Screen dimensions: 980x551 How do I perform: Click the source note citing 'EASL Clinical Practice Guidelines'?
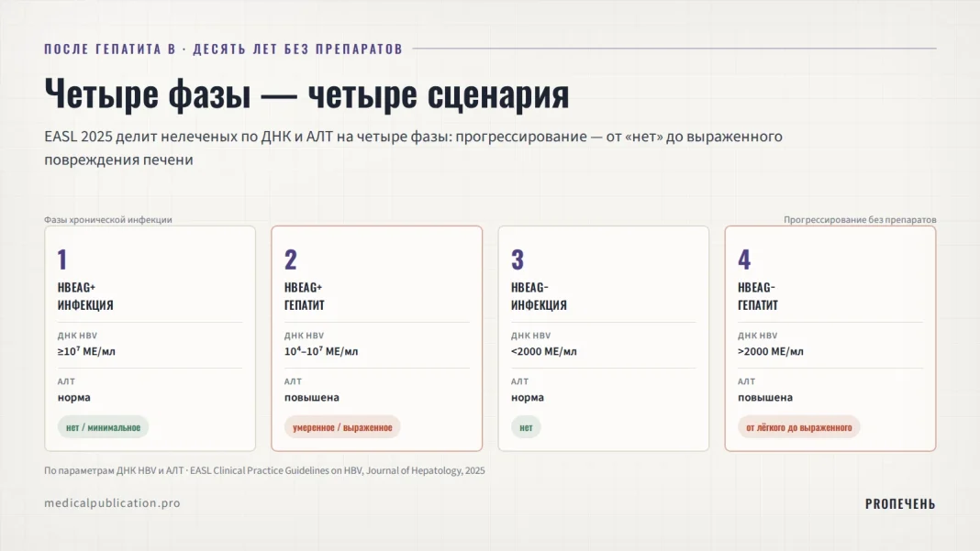[264, 470]
